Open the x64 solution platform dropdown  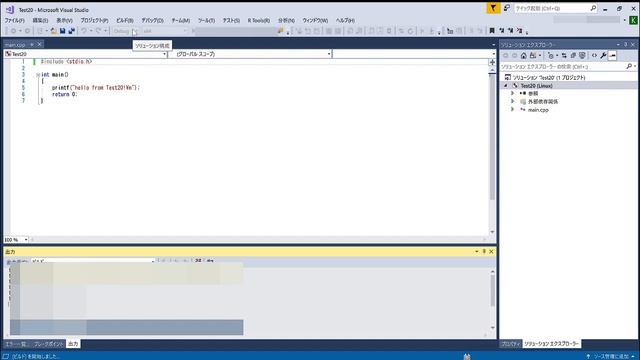tap(165, 31)
